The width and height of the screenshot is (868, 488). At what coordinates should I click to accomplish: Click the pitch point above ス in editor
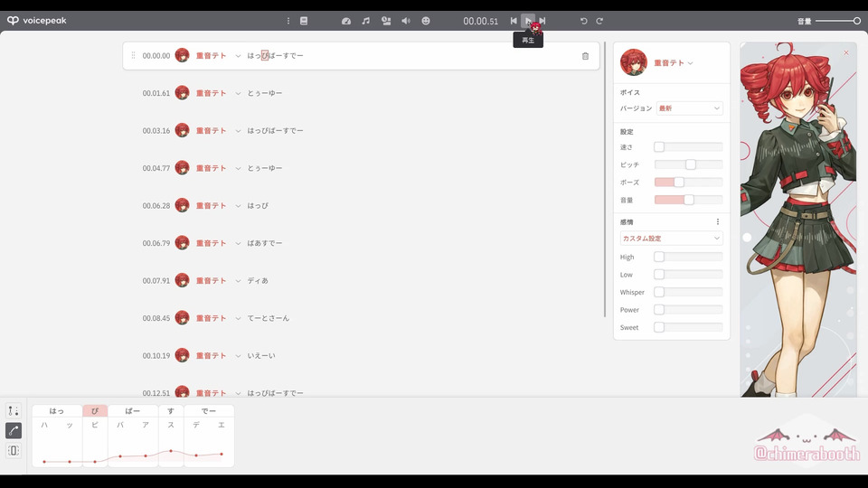pyautogui.click(x=171, y=451)
